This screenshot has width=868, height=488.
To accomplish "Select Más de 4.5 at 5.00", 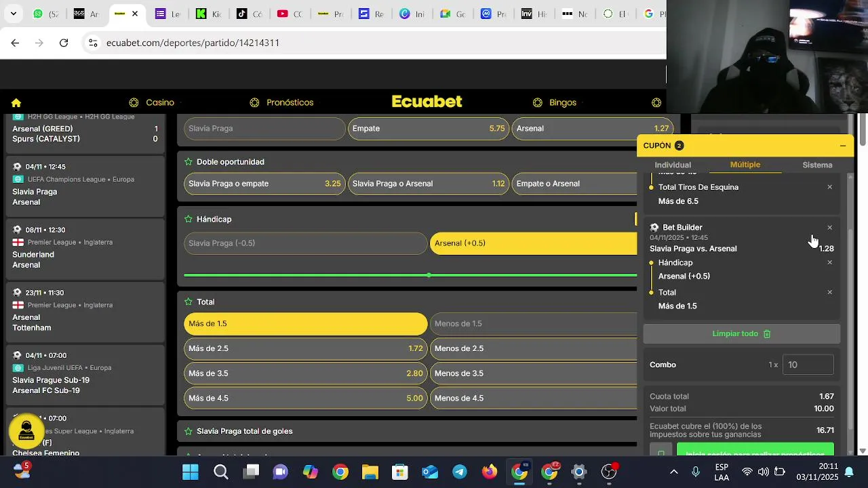I will tap(305, 399).
